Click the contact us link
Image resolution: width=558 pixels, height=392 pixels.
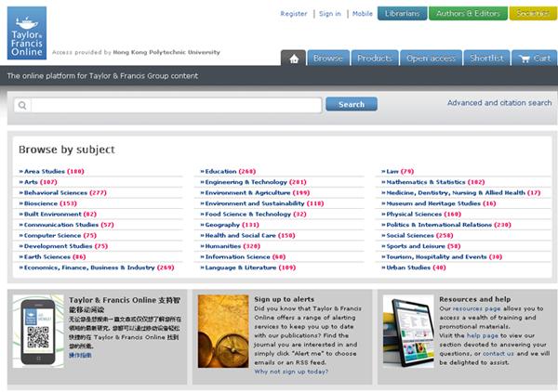tap(498, 354)
